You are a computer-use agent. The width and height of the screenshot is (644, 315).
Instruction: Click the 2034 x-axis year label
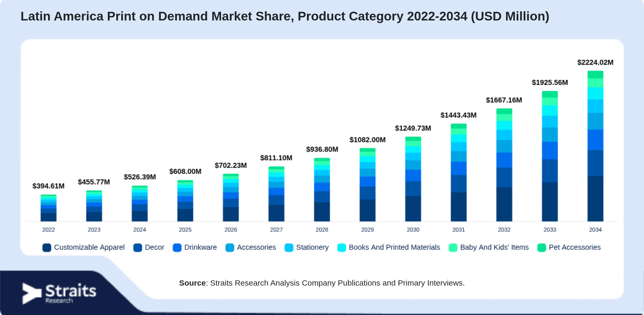tap(595, 230)
